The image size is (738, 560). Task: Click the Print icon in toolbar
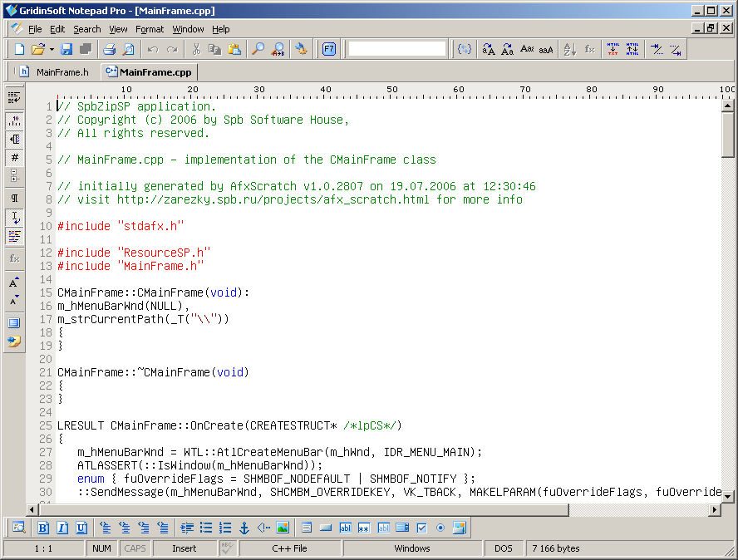click(109, 50)
